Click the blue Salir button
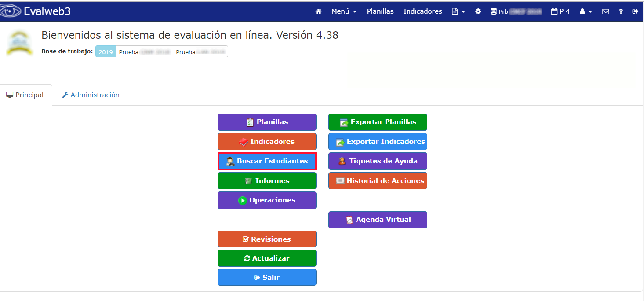Viewport: 644px width, 301px height. pos(267,278)
